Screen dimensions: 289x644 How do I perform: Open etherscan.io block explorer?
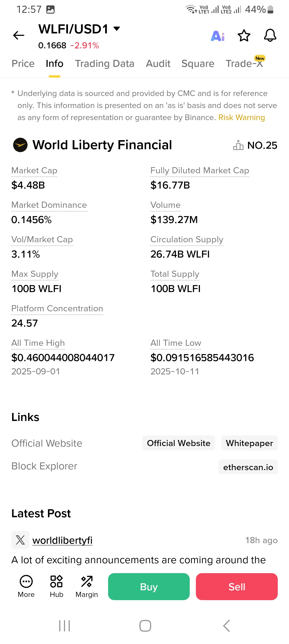pyautogui.click(x=248, y=467)
